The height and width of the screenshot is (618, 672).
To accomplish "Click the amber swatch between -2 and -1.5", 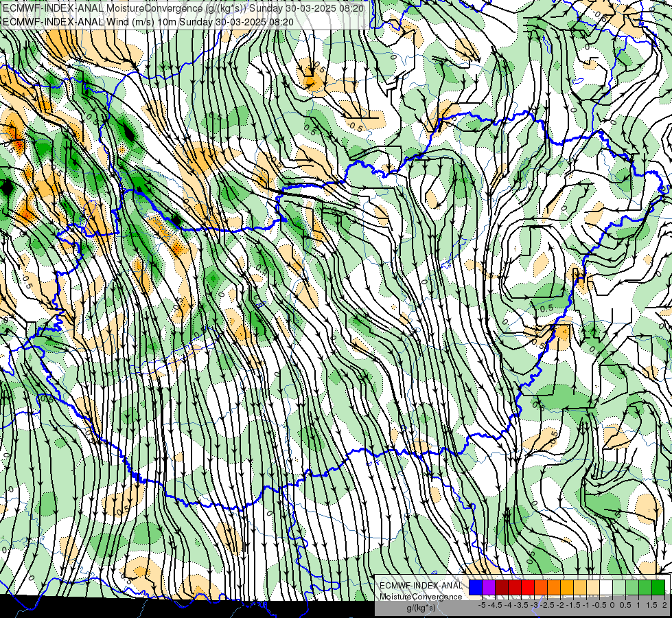I will click(567, 587).
